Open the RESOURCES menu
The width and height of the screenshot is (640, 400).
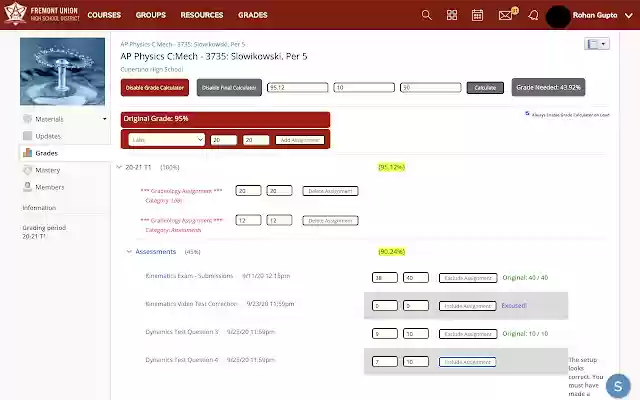[x=202, y=15]
